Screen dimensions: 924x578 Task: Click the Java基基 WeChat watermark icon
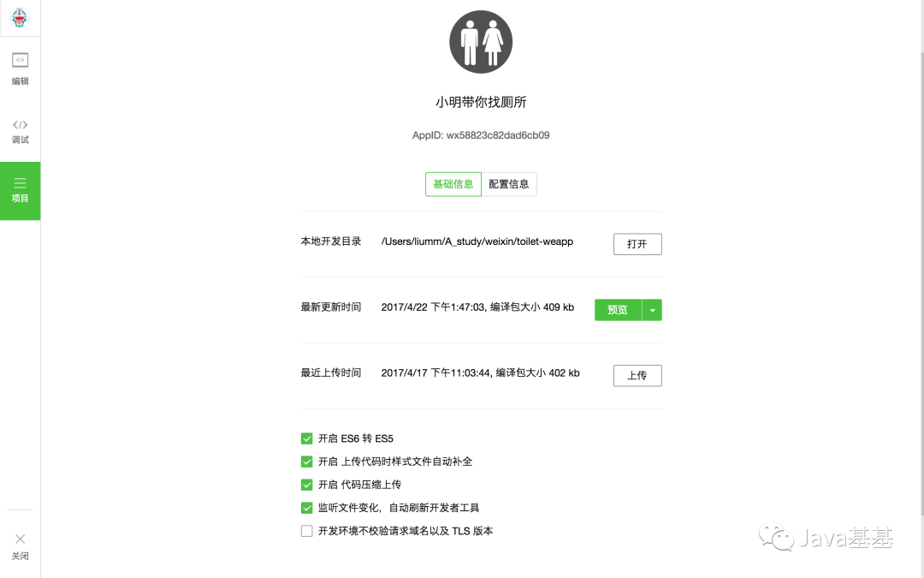(776, 537)
